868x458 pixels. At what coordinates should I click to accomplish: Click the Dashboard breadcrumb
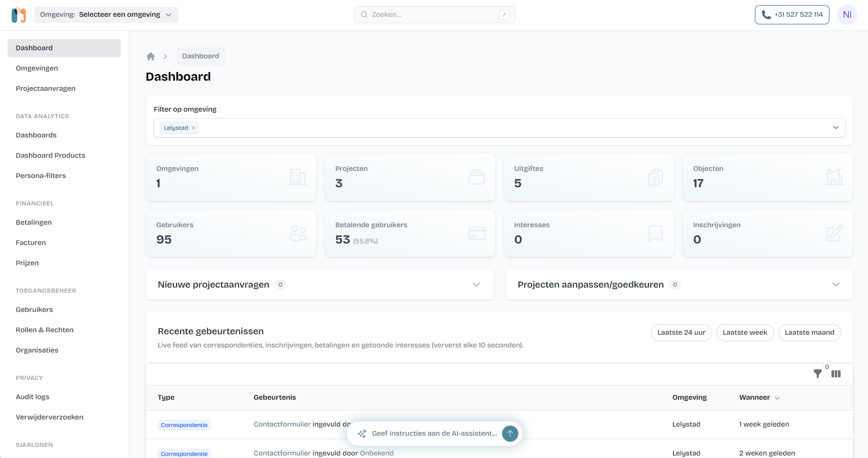point(200,56)
